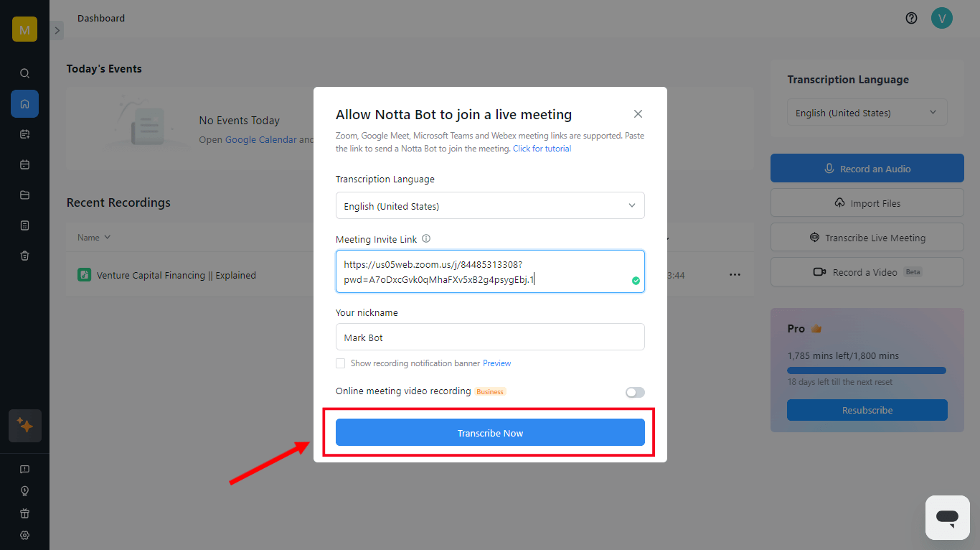The width and height of the screenshot is (980, 550).
Task: Open the help question-mark icon
Action: click(x=911, y=19)
